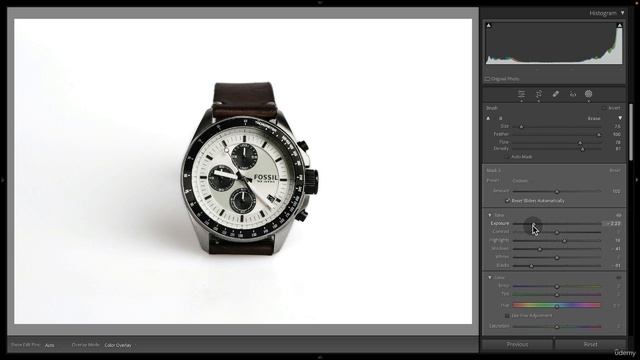Open the Overlay Mode Color Overlay dropdown

(x=118, y=345)
